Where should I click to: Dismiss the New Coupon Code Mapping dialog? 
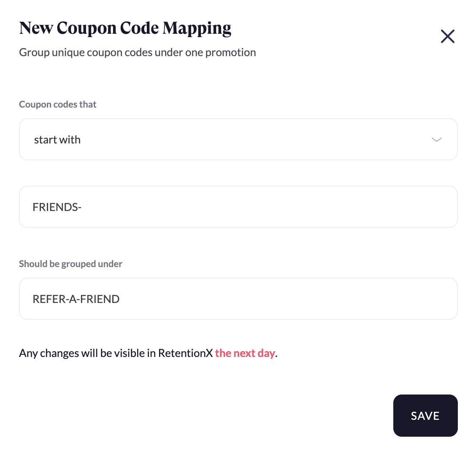coord(448,36)
